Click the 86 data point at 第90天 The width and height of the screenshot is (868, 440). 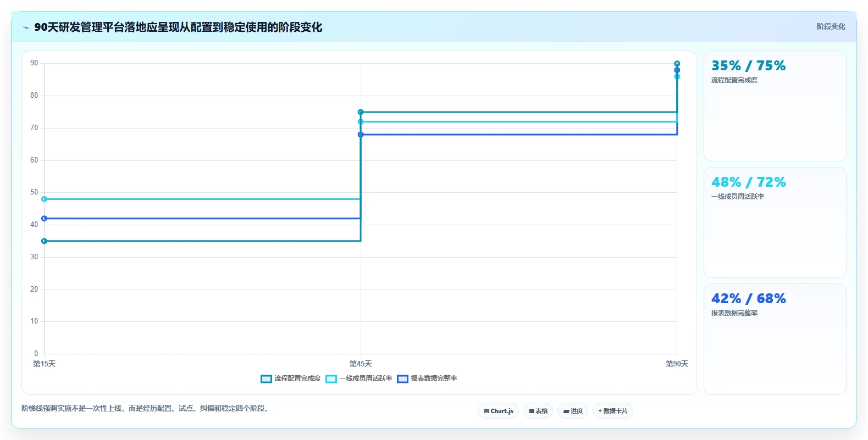click(677, 76)
